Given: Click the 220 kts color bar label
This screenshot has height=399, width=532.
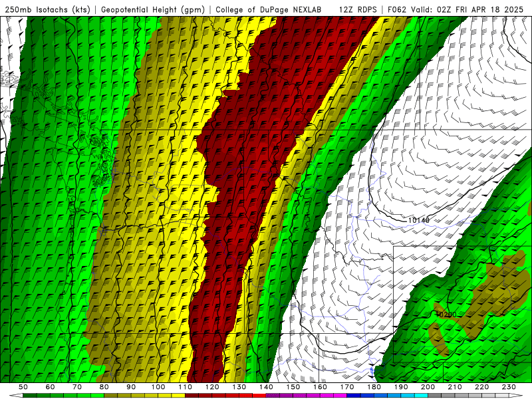Looking at the screenshot, I should 481,387.
